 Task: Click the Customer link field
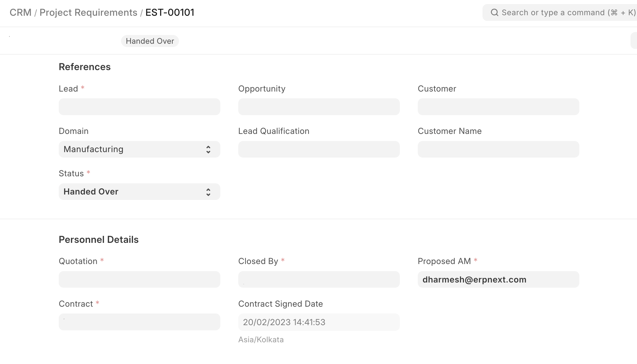tap(498, 107)
